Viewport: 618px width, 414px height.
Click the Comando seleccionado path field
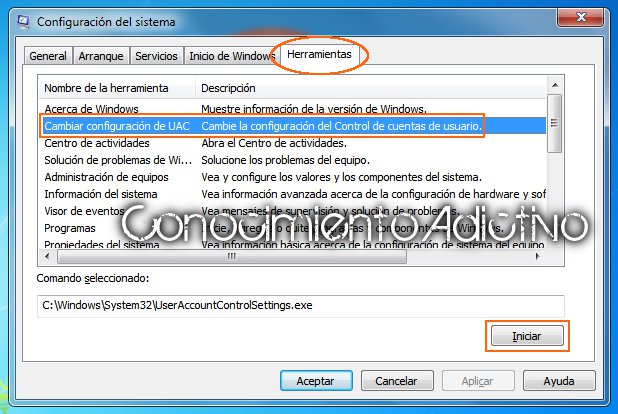[301, 306]
